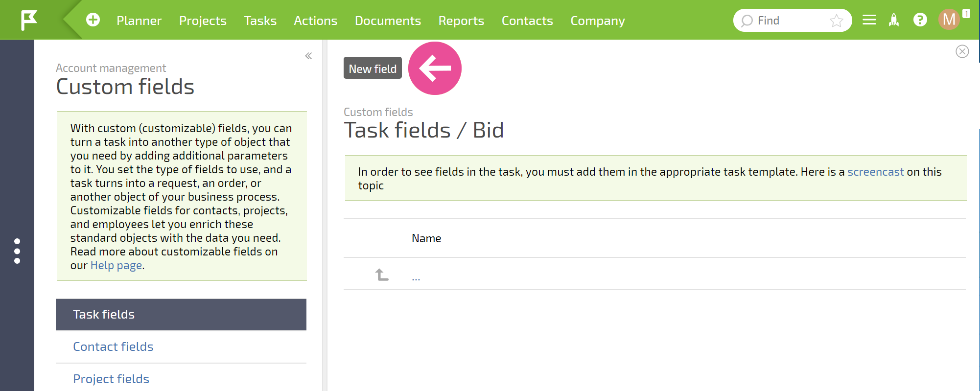This screenshot has width=980, height=391.
Task: Follow the screencast link
Action: click(x=876, y=172)
